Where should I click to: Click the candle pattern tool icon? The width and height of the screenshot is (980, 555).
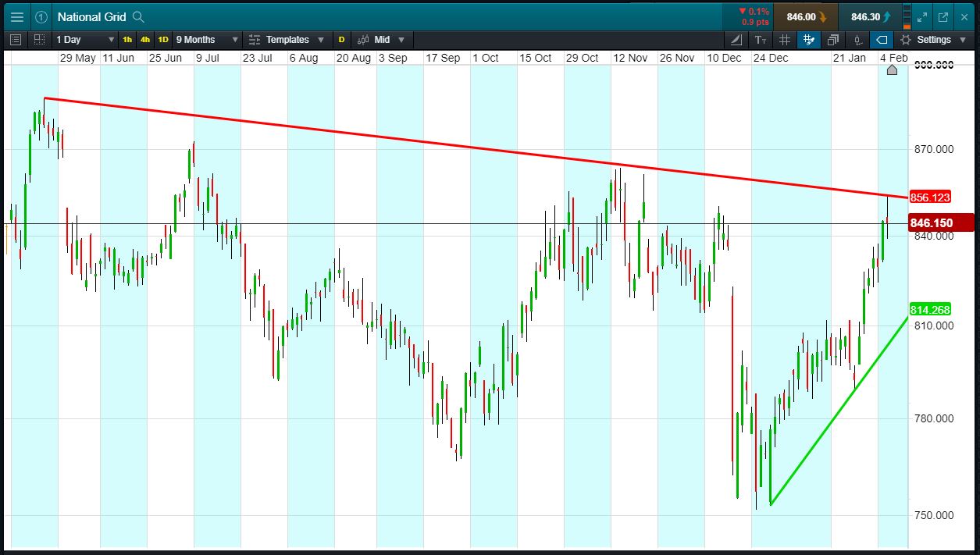[x=857, y=39]
